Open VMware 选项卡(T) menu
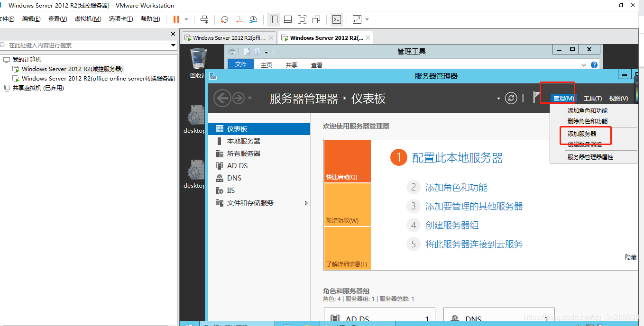 coord(121,19)
